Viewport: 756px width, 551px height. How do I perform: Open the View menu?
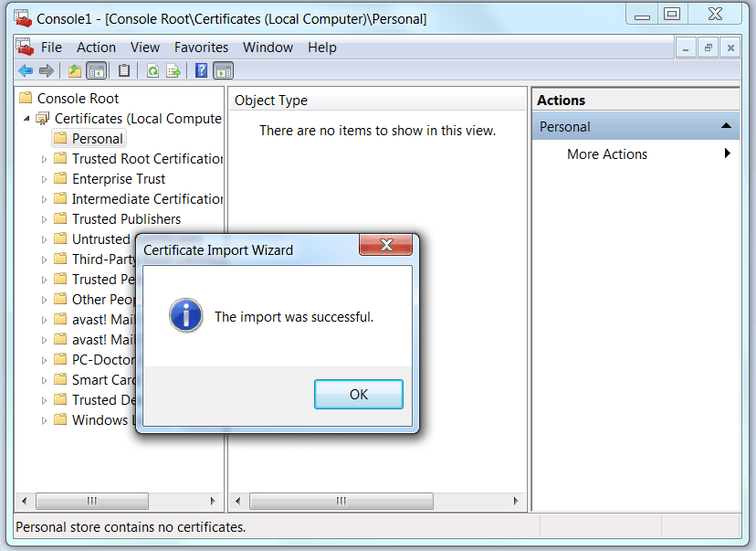pyautogui.click(x=144, y=48)
